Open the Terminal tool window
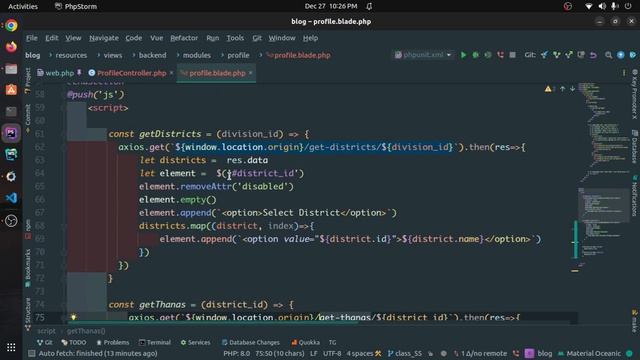Screen dimensions: 640x360 (x=155, y=342)
